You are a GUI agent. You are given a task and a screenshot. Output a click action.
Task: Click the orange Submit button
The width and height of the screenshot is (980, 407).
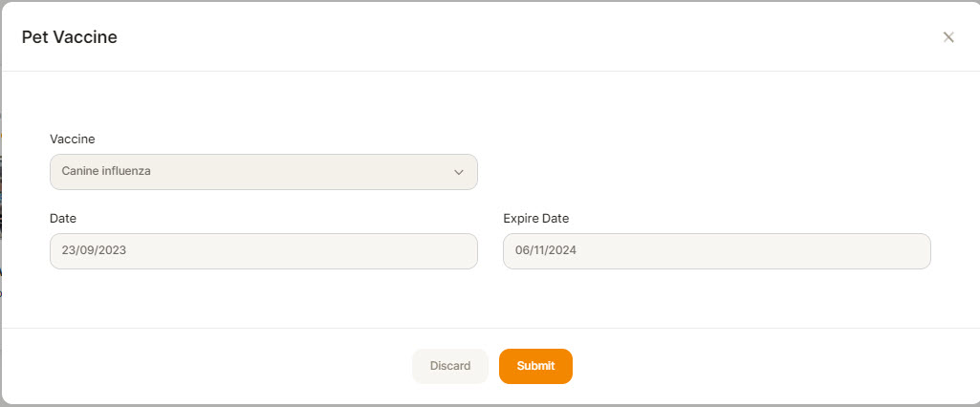(535, 366)
